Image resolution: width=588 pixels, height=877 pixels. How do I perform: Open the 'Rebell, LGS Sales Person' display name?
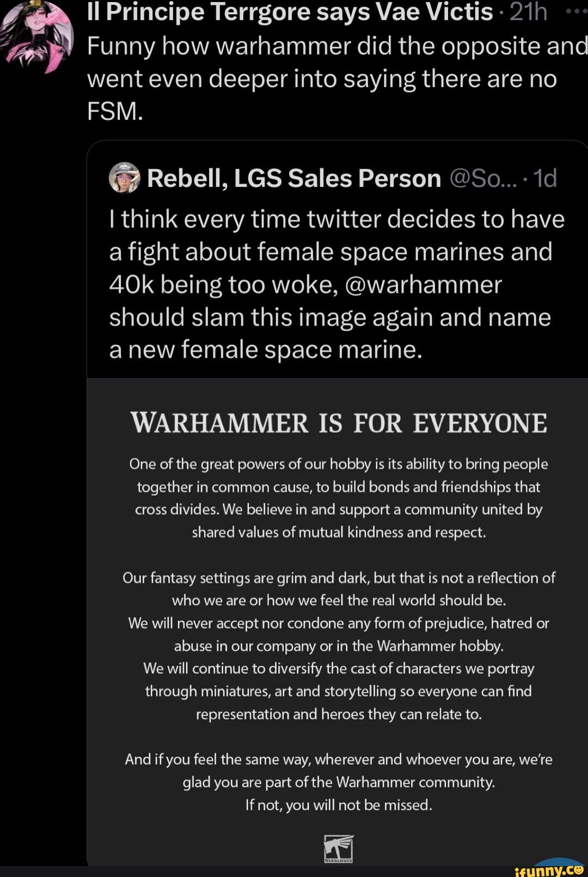[x=294, y=178]
